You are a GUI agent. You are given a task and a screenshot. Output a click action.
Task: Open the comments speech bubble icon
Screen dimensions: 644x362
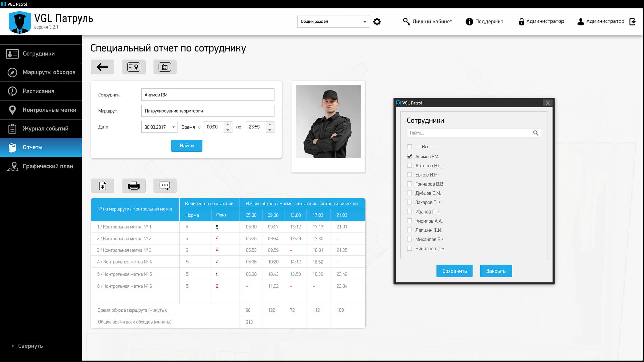(165, 186)
